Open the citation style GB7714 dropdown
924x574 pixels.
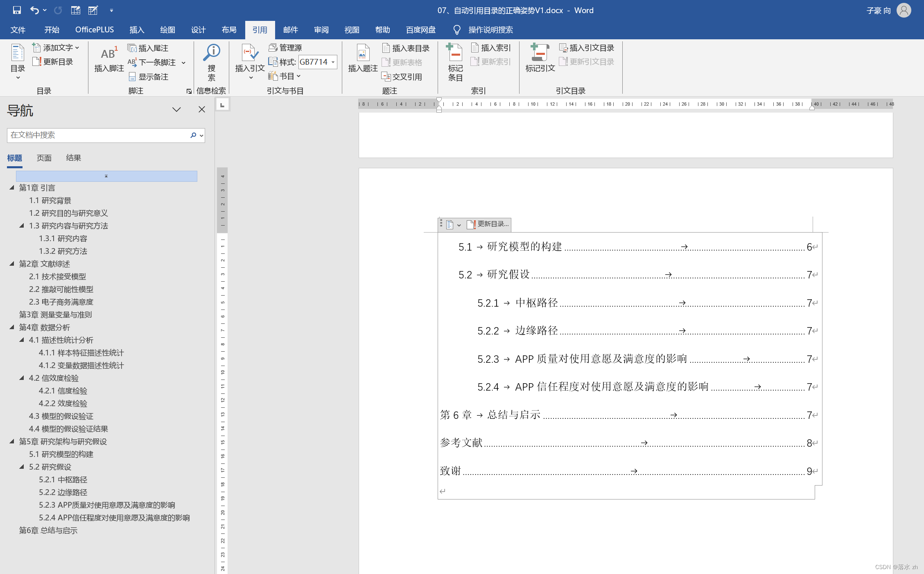(x=333, y=62)
